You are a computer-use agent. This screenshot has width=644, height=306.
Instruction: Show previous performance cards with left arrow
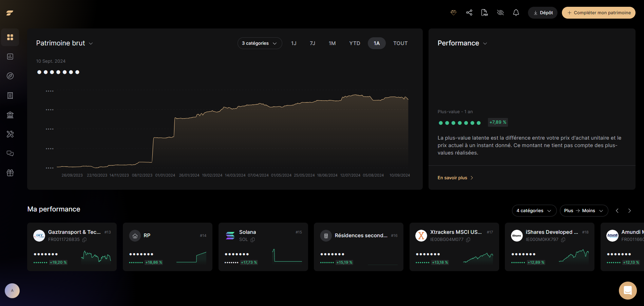(617, 211)
